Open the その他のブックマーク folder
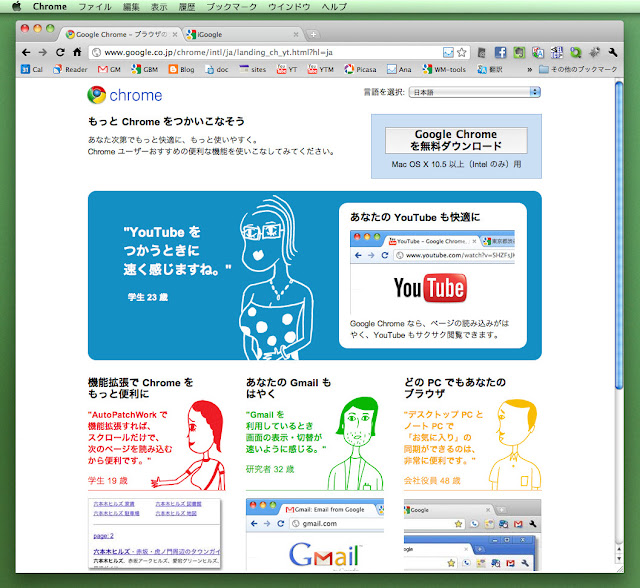This screenshot has width=640, height=588. pyautogui.click(x=578, y=69)
